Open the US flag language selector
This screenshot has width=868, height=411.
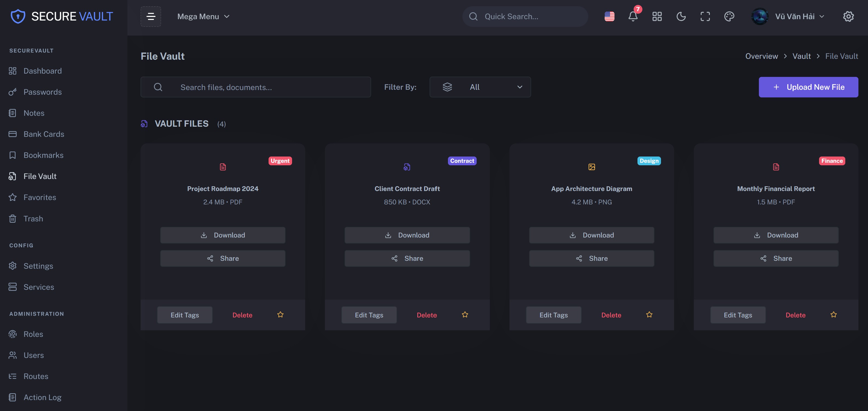[x=609, y=16]
